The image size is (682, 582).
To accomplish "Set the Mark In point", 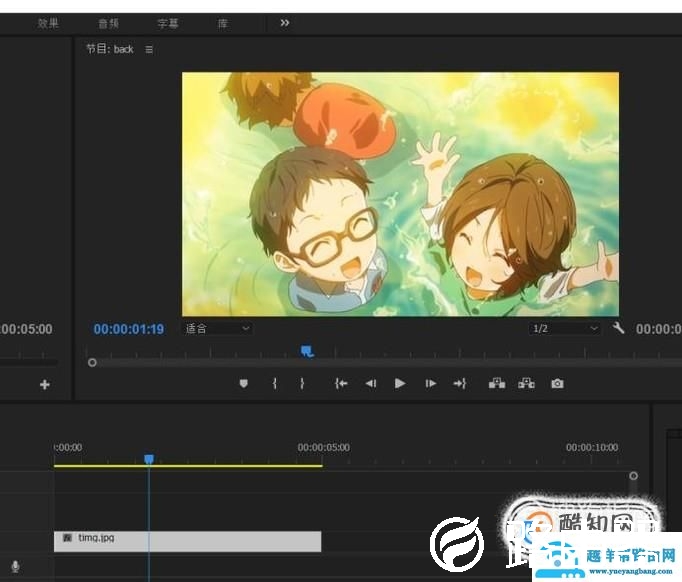I will coord(275,383).
